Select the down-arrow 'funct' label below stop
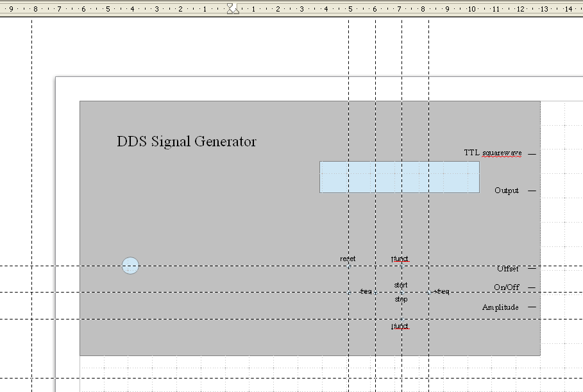 pos(400,326)
